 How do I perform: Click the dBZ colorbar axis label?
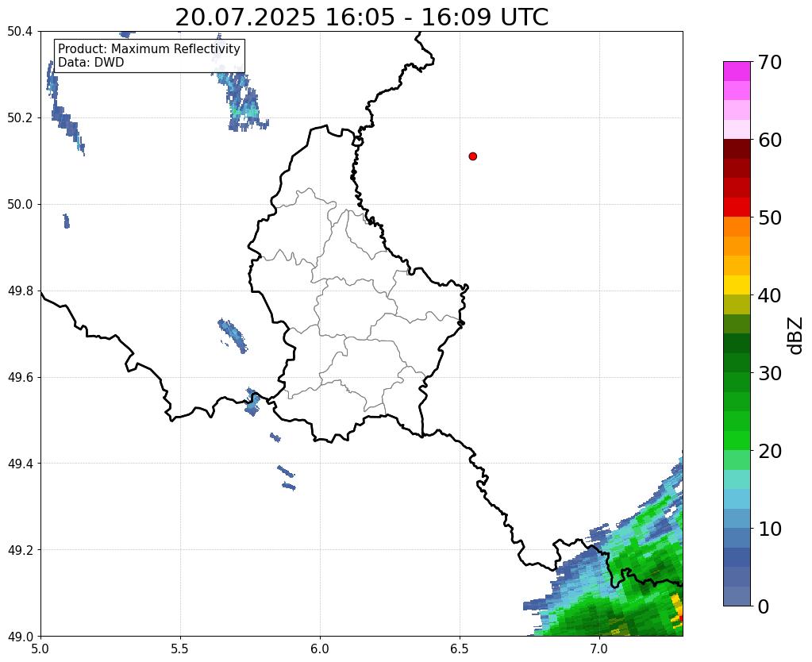796,336
